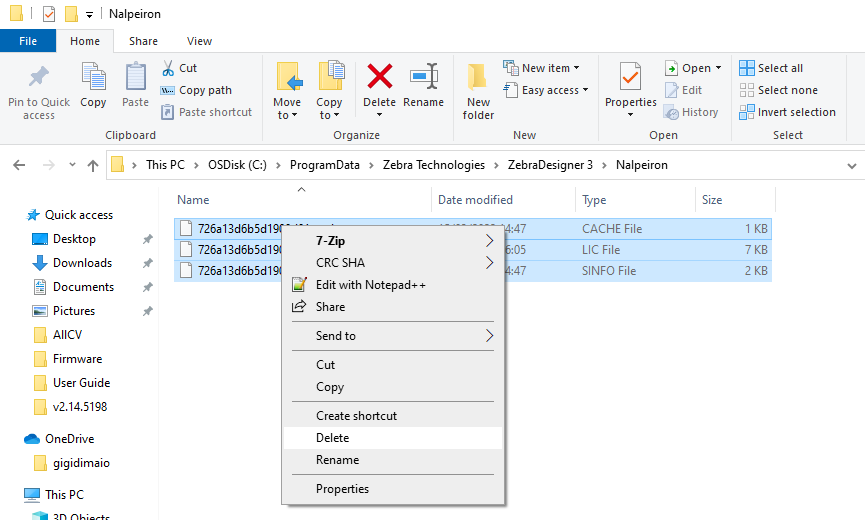The height and width of the screenshot is (520, 865).
Task: Click Zebra Technologies breadcrumb
Action: click(434, 165)
